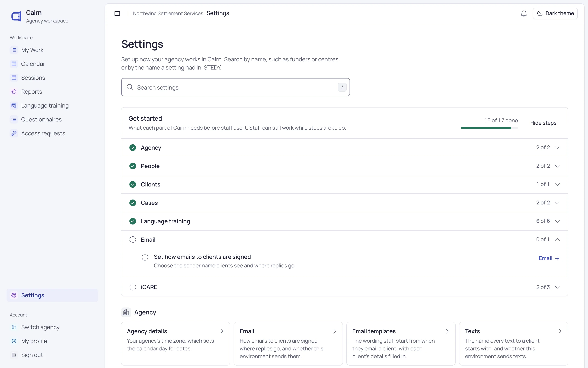
Task: Click the Reports pie chart icon
Action: click(14, 92)
